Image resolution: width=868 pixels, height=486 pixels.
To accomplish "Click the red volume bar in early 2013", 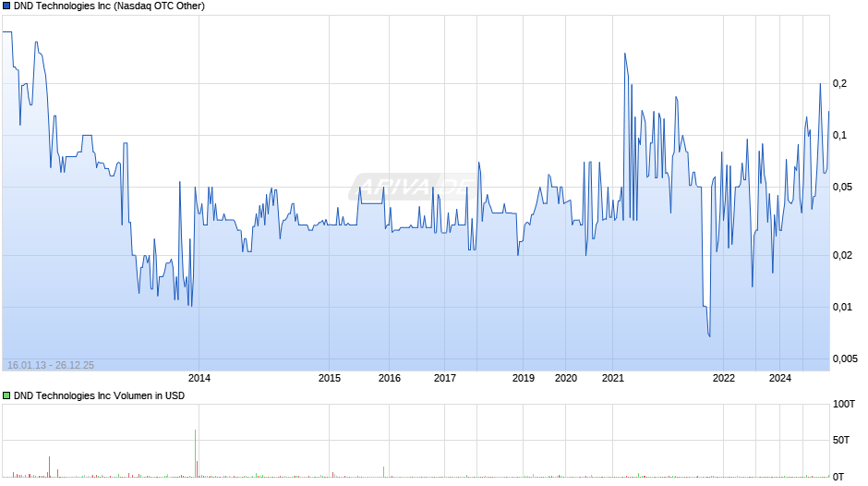I will tap(49, 467).
